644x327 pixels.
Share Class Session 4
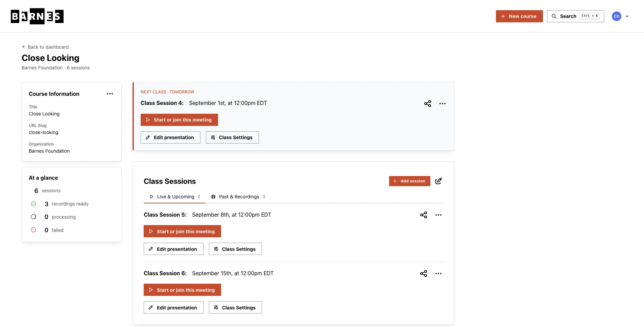coord(428,104)
